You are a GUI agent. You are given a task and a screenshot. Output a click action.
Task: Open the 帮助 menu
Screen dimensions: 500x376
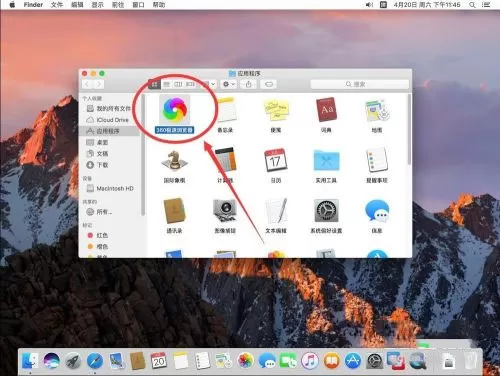pyautogui.click(x=159, y=5)
